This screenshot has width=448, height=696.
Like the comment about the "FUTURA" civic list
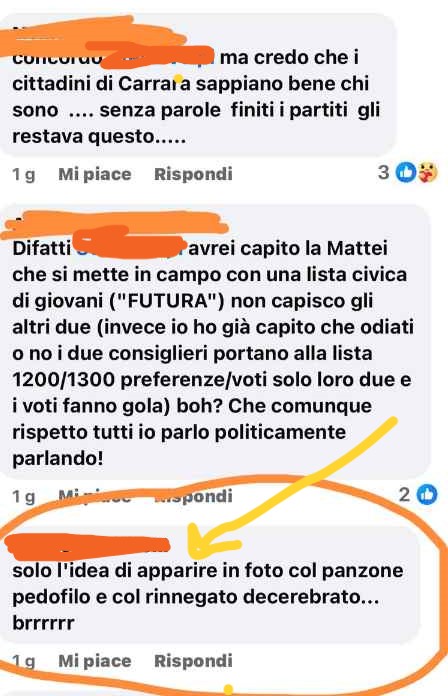point(95,496)
